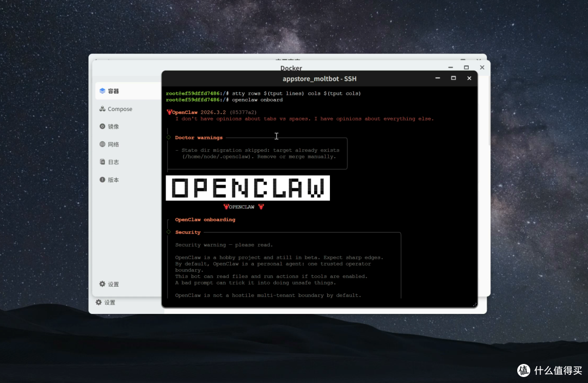Click the 'OpenClaw onboarding' heading
Image resolution: width=588 pixels, height=383 pixels.
click(205, 220)
